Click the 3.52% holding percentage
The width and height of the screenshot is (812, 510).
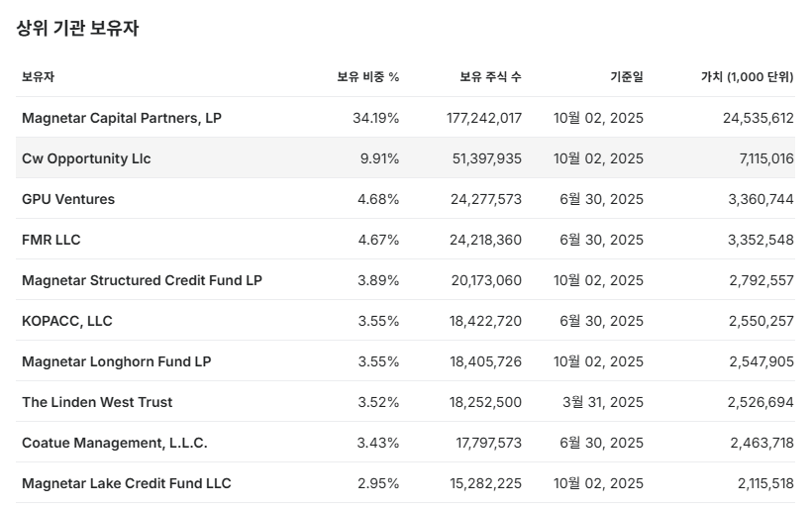378,402
